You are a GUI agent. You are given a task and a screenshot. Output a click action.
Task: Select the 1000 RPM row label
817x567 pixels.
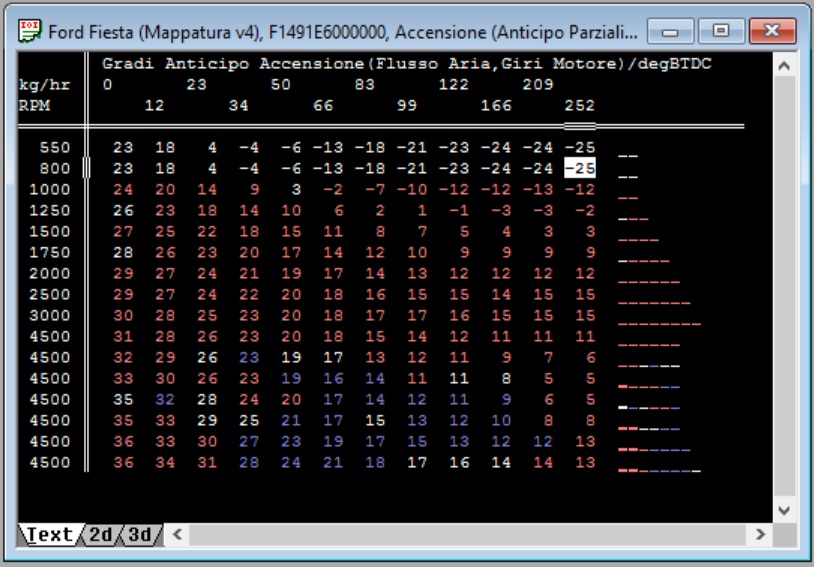tap(49, 189)
